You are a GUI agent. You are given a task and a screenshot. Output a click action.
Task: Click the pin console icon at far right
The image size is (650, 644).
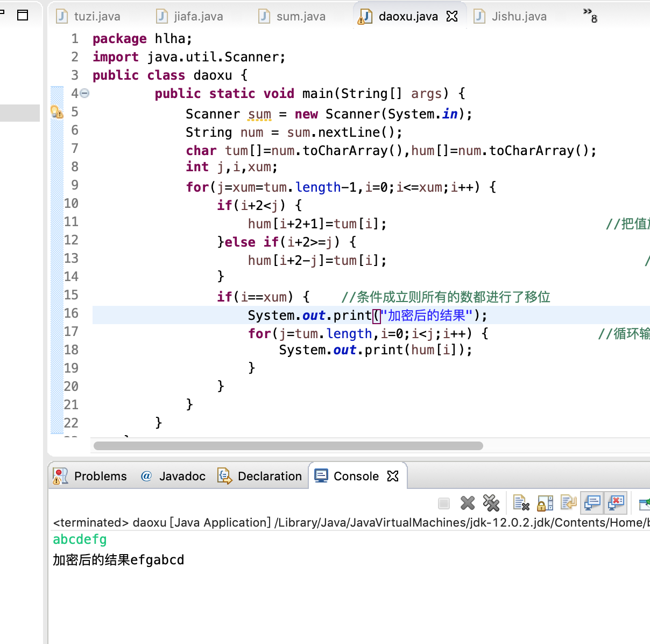pos(644,503)
